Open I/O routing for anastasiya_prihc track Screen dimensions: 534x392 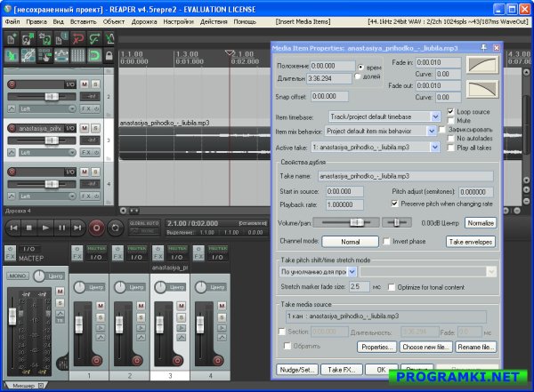70,128
